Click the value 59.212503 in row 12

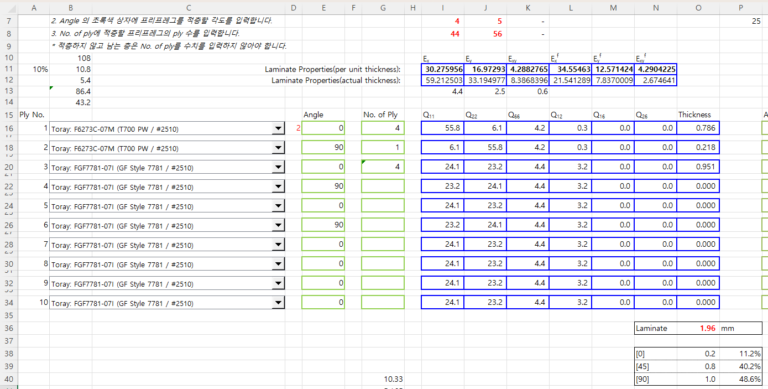(x=443, y=80)
